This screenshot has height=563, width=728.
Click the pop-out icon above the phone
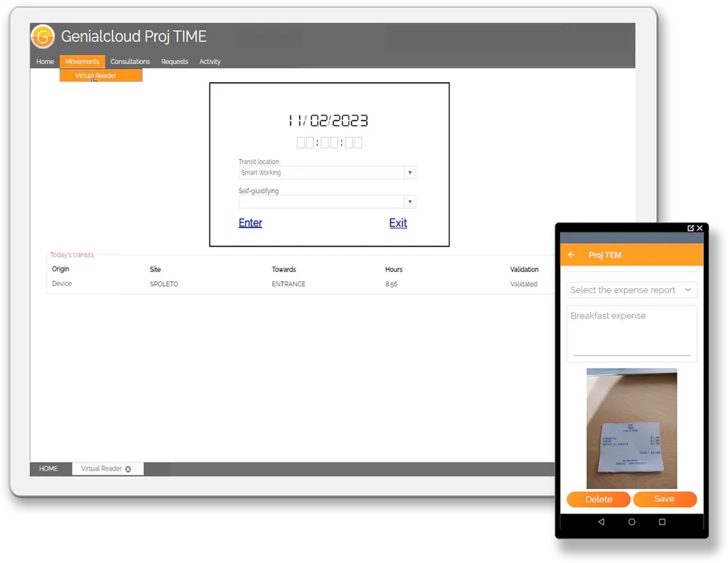point(690,228)
